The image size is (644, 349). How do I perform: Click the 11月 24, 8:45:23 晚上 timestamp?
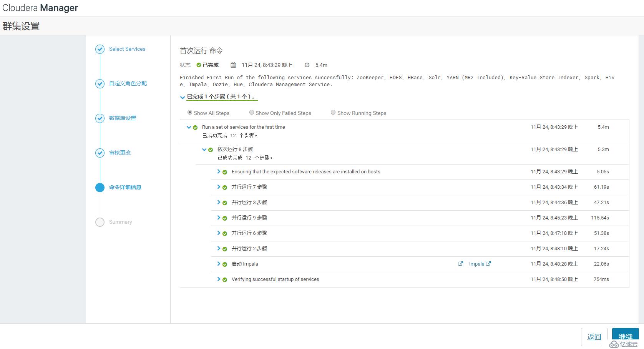pos(554,218)
